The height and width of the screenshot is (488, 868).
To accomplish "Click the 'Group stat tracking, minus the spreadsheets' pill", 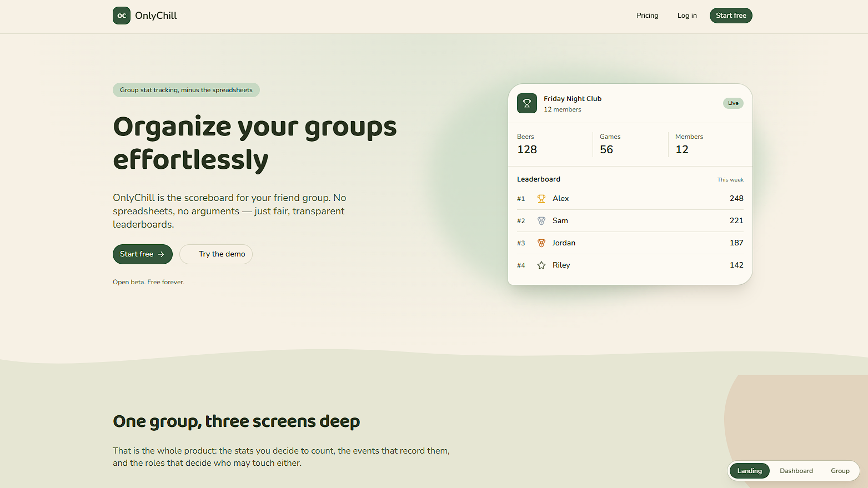I will click(186, 90).
